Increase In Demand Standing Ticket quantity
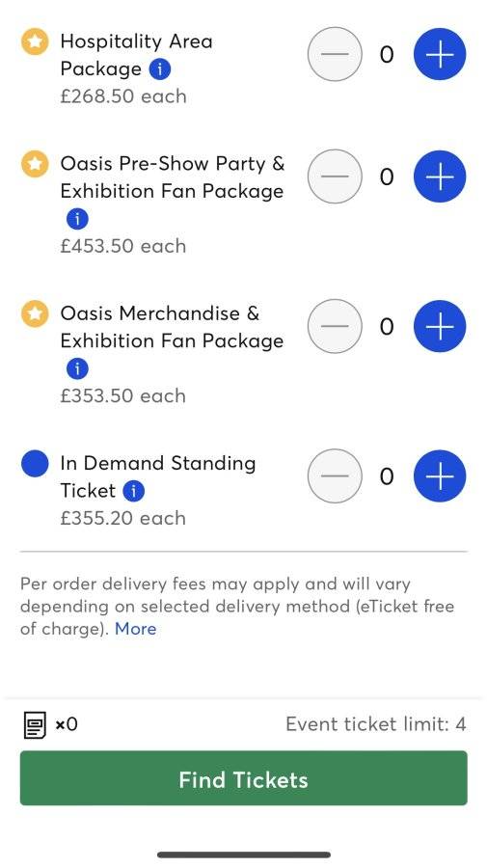 pos(440,476)
